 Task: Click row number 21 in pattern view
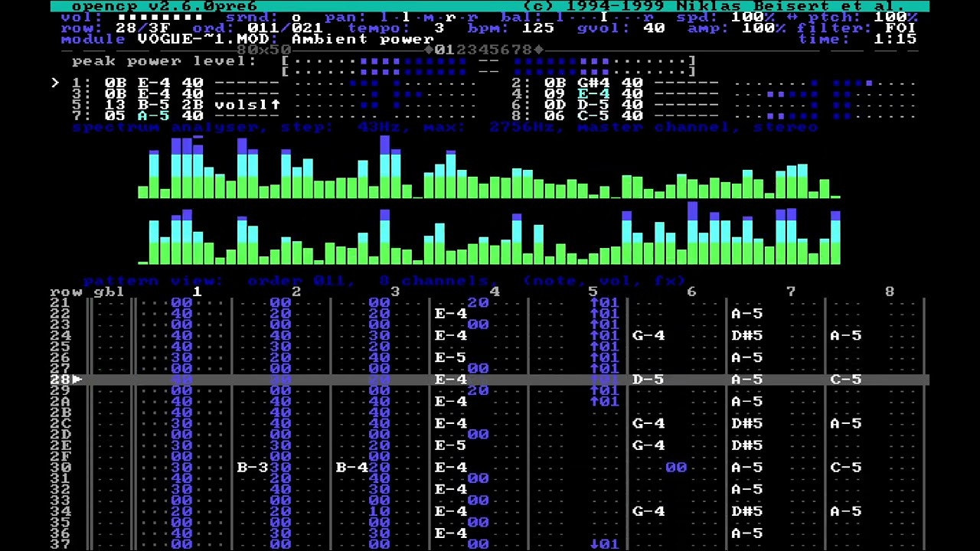[60, 303]
